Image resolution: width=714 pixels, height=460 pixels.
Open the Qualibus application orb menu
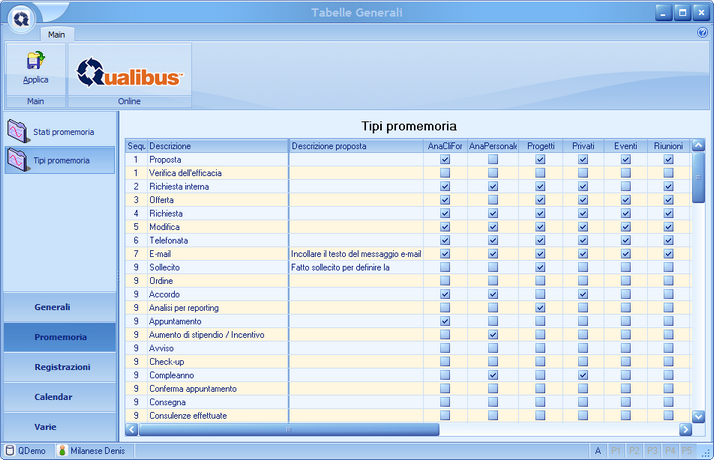pyautogui.click(x=21, y=19)
